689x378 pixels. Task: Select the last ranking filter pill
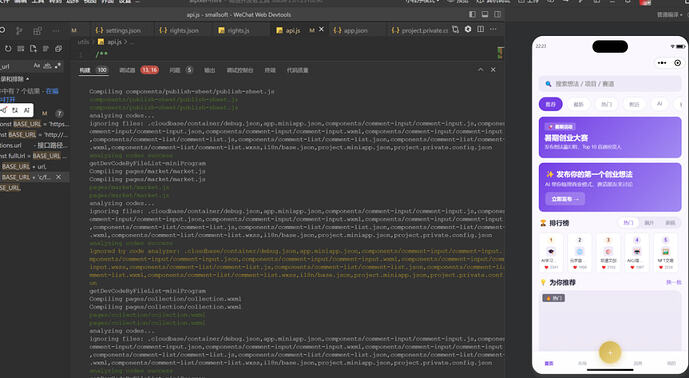tap(670, 223)
